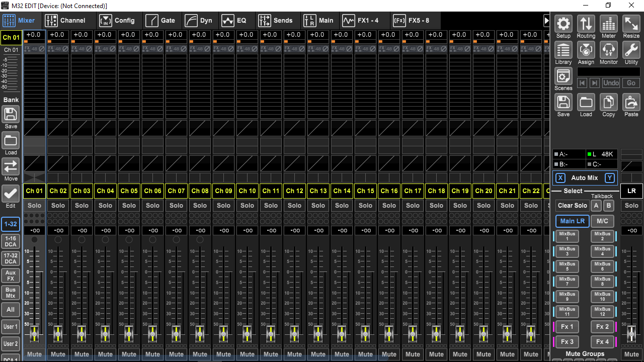Solo channel Ch 05
Screen dimensions: 644x362
click(129, 205)
